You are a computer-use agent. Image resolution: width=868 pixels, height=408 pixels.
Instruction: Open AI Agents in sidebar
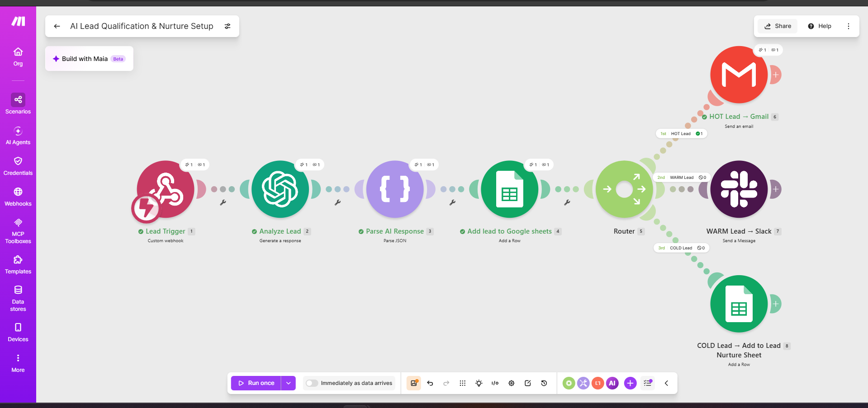(x=18, y=136)
